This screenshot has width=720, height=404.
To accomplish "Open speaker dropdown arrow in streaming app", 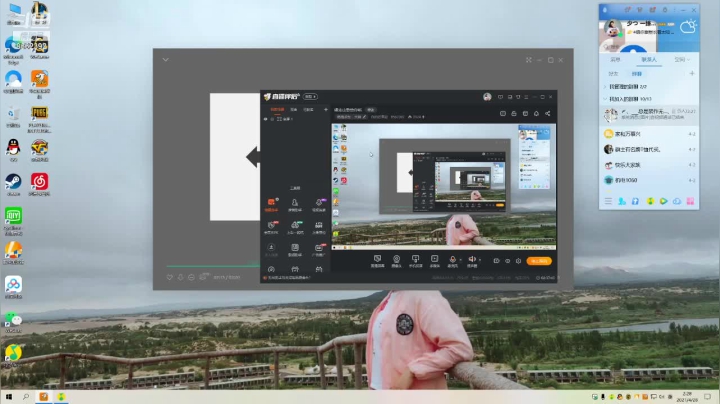I will click(x=480, y=260).
